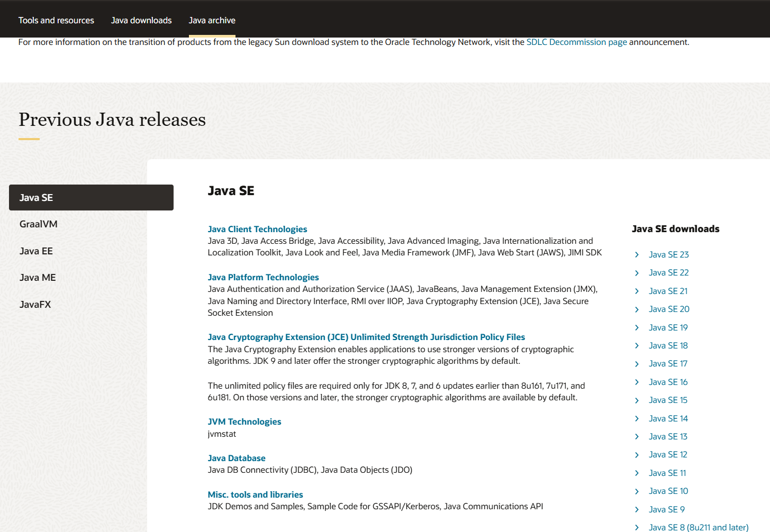Open Misc. tools and libraries
This screenshot has height=532, width=770.
coord(256,494)
